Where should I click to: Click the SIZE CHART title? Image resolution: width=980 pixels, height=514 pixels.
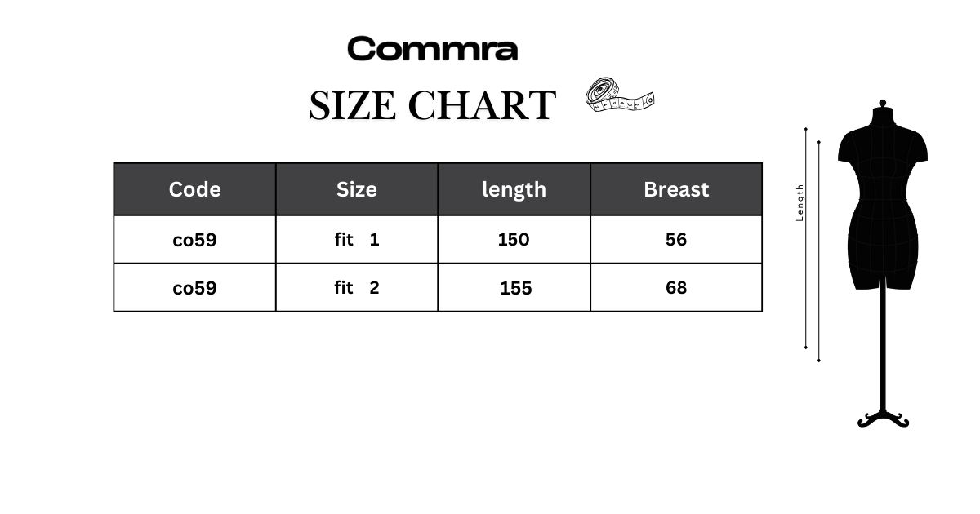coord(432,105)
